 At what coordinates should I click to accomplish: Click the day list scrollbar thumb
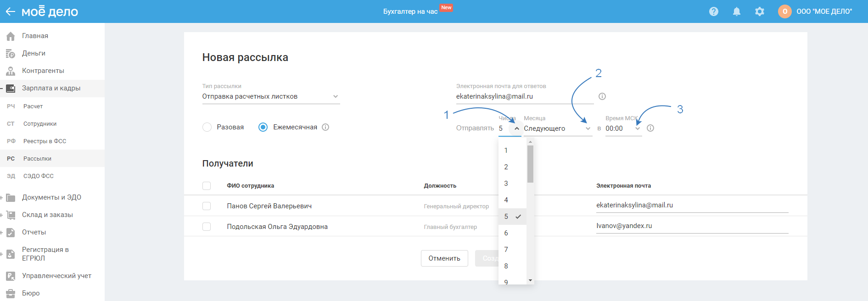[530, 164]
